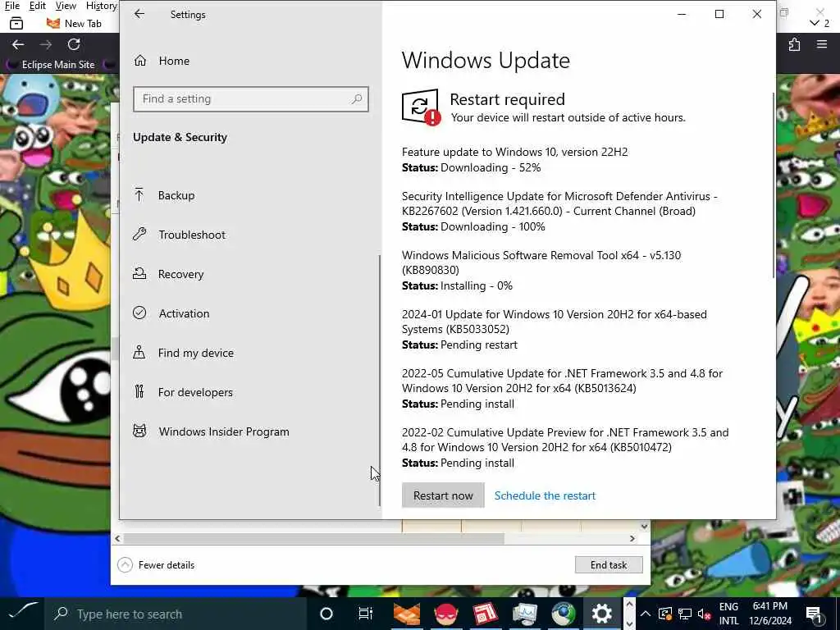The height and width of the screenshot is (630, 840).
Task: Open Recovery settings
Action: click(168, 274)
